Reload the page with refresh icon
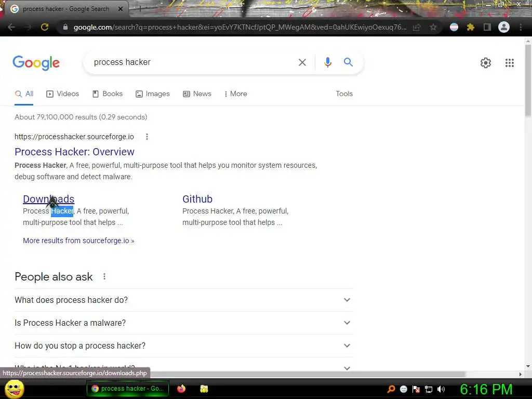Viewport: 532px width, 399px height. (x=45, y=27)
